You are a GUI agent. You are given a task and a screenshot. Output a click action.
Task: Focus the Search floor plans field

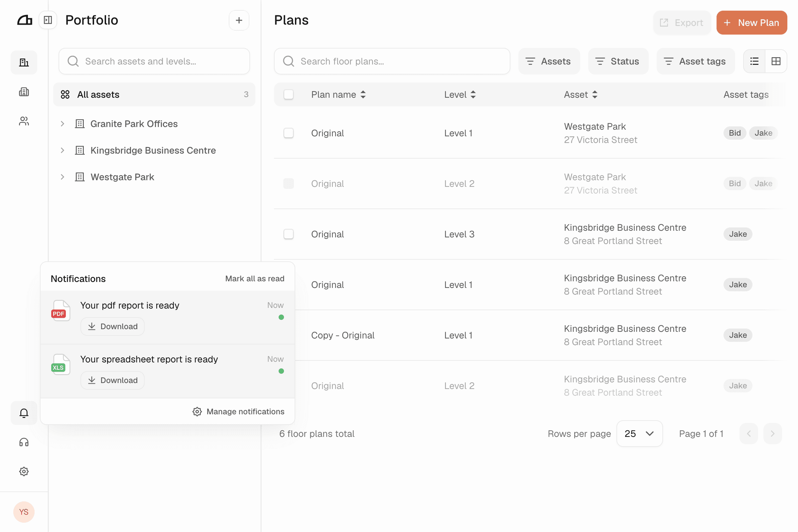click(392, 61)
